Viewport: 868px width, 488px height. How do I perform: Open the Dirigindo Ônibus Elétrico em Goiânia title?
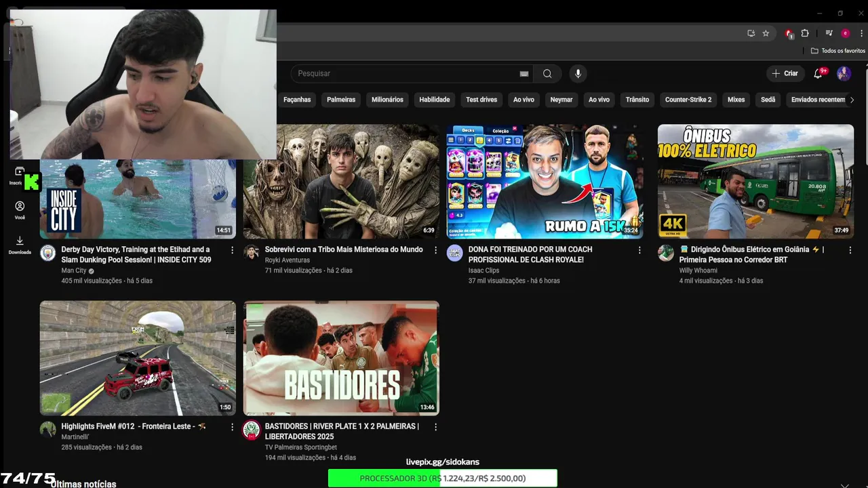(x=752, y=255)
